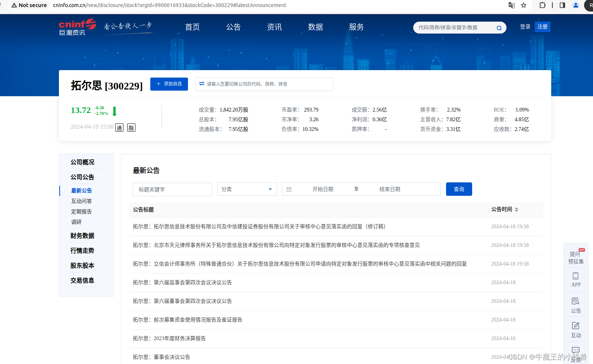The width and height of the screenshot is (593, 364).
Task: Open 服务 in top navigation
Action: click(x=357, y=27)
